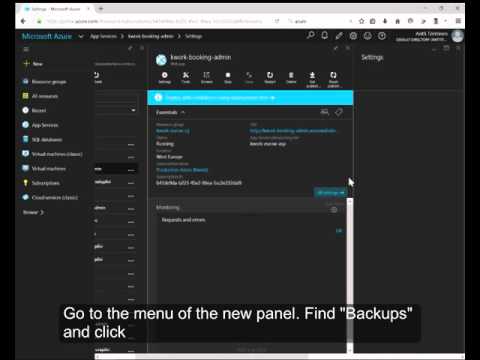Open the dropdown next to Microsoft Azure logo
This screenshot has width=480, height=360.
[81, 36]
